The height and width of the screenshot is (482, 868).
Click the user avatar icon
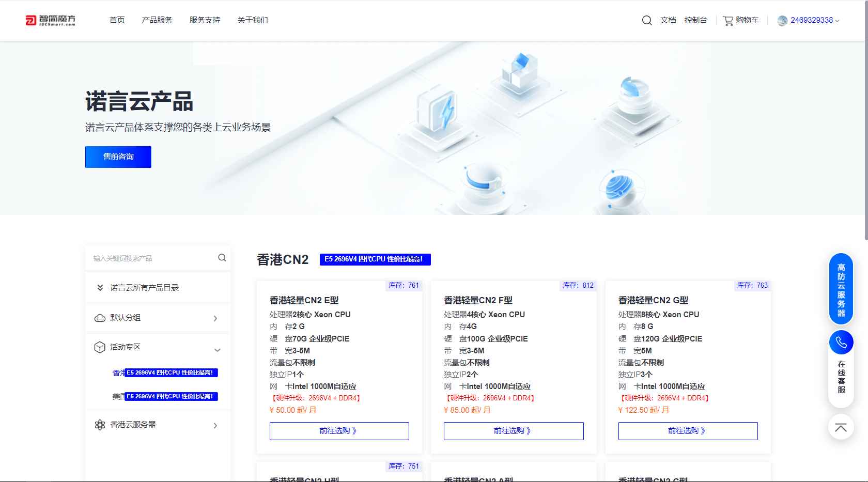(x=782, y=21)
